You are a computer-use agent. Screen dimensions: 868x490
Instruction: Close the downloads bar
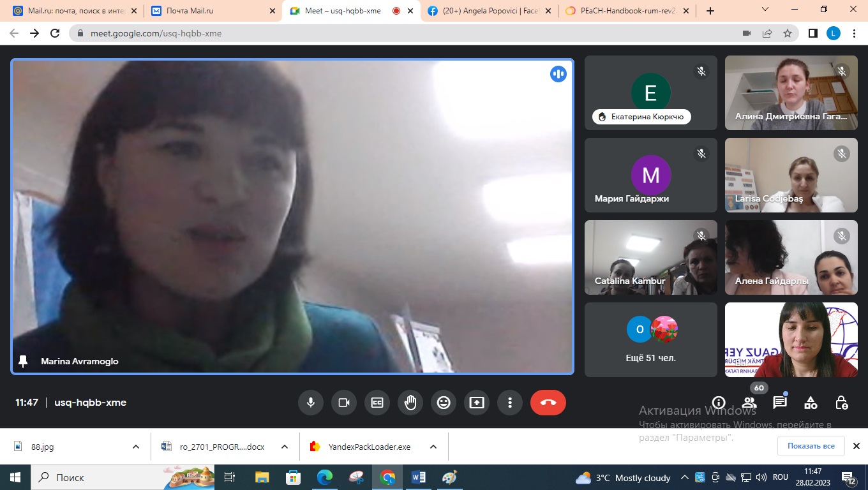tap(857, 446)
